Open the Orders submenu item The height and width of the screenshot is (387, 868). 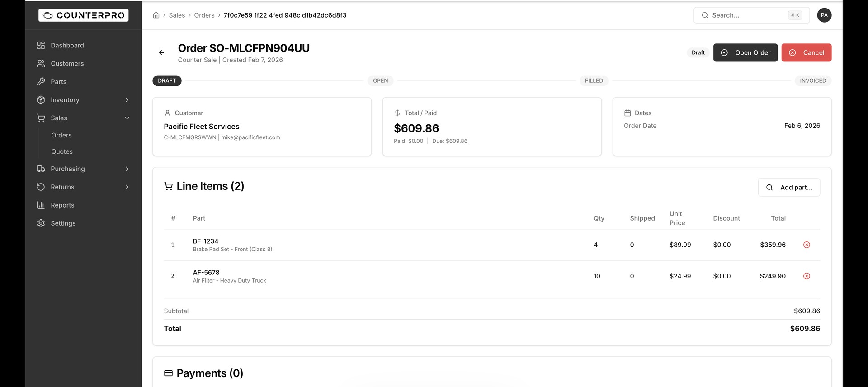pyautogui.click(x=61, y=135)
